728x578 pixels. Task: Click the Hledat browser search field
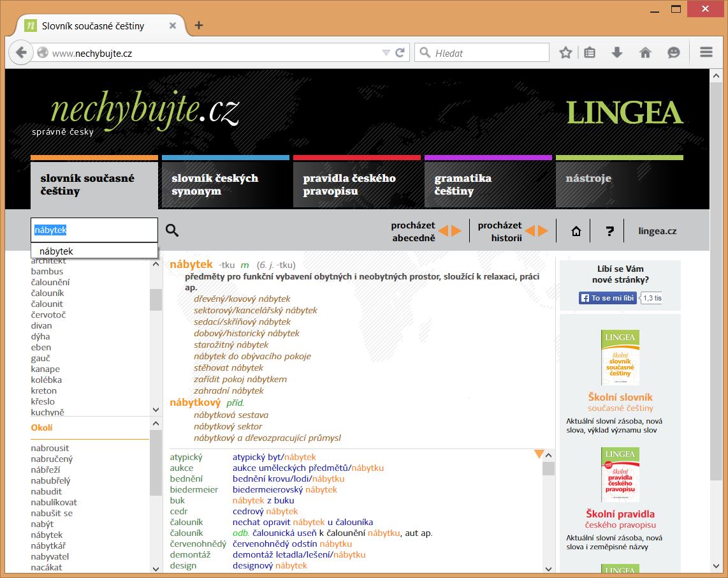coord(482,52)
